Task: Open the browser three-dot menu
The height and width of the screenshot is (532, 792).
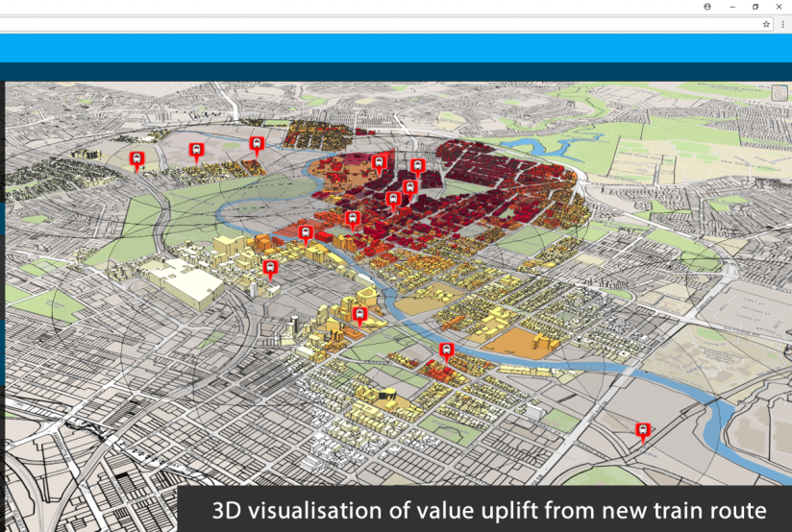Action: pos(782,24)
